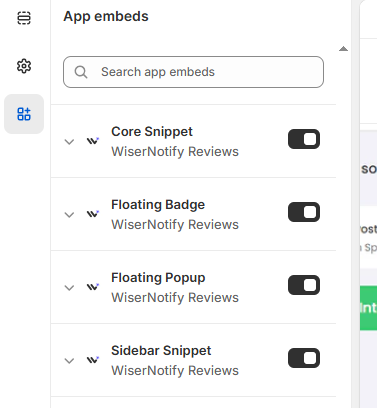Click the green button in preview pane
The height and width of the screenshot is (408, 377).
[x=368, y=308]
